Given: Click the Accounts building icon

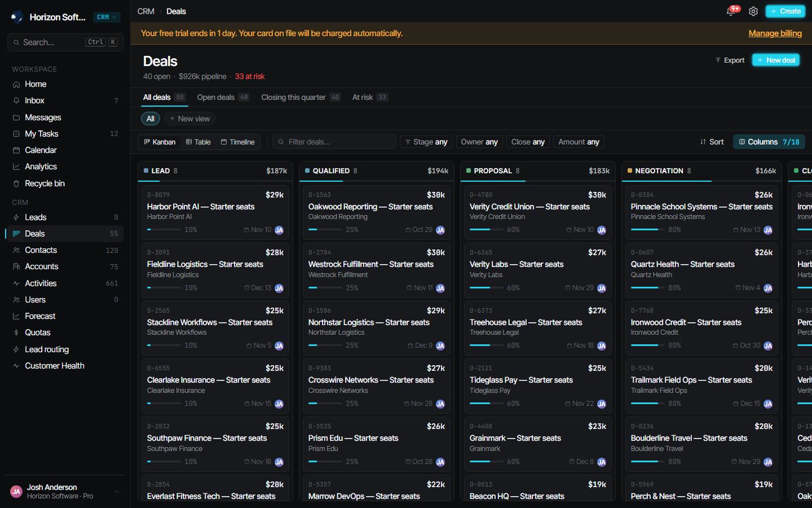Looking at the screenshot, I should pyautogui.click(x=16, y=266).
